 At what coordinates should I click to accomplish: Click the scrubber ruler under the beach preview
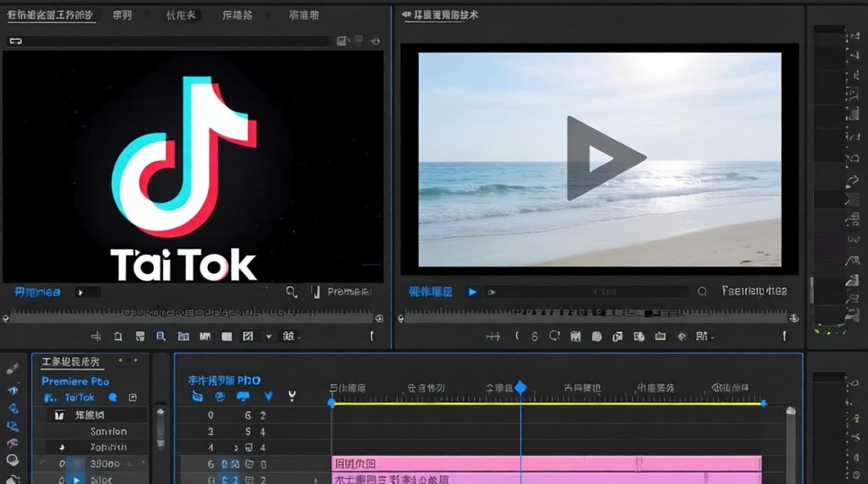tap(597, 316)
